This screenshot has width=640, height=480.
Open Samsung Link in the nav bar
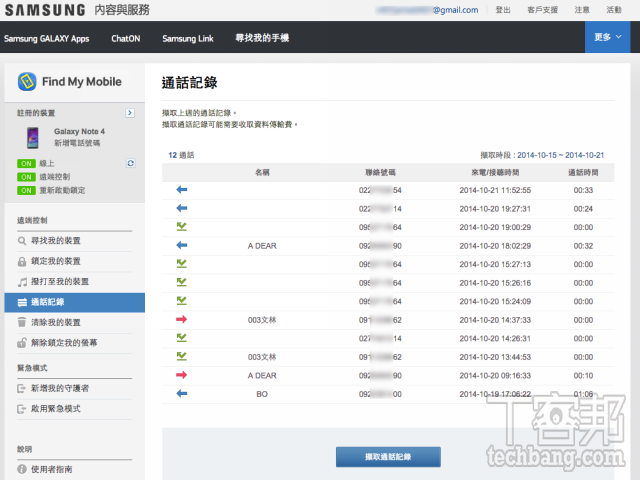click(188, 38)
